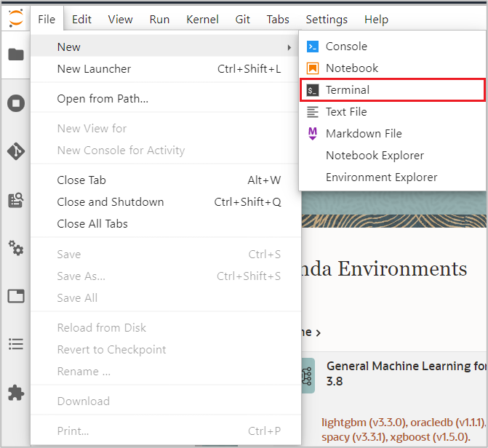
Task: Open the Settings menu
Action: point(327,20)
